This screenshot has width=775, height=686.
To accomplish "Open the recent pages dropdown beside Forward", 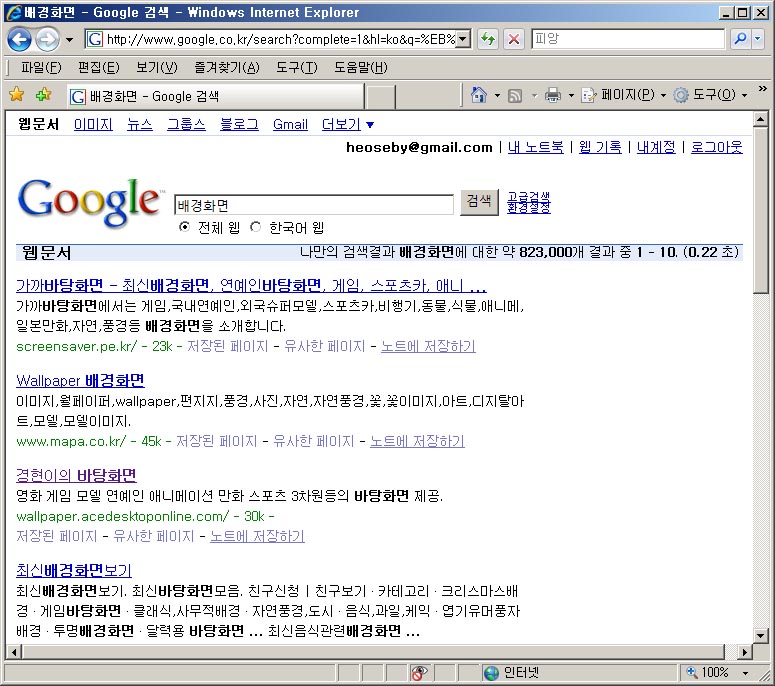I will tap(69, 40).
